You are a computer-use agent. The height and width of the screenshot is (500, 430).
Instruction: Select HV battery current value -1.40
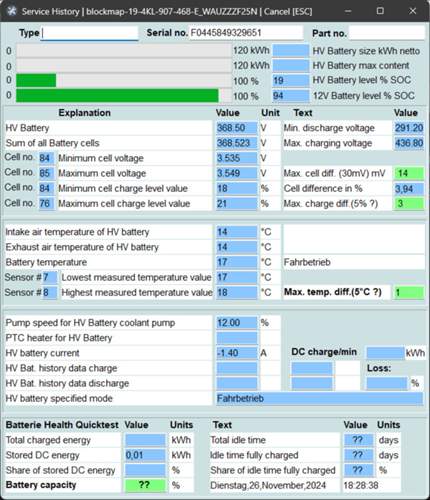pyautogui.click(x=237, y=353)
